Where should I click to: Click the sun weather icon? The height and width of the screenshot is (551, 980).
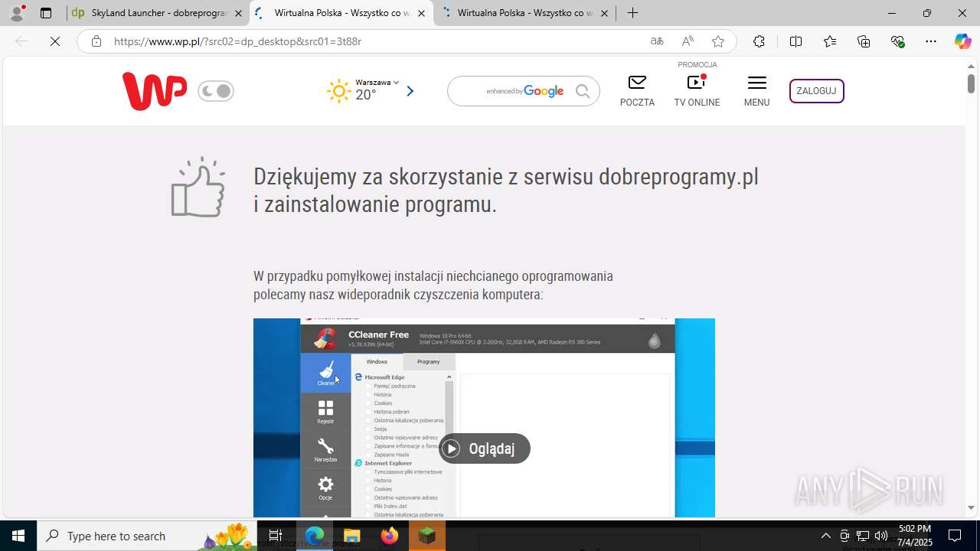pos(338,91)
